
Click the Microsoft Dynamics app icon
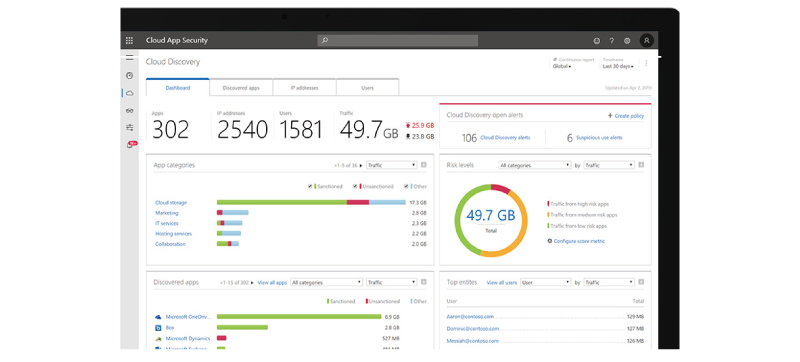pos(158,339)
